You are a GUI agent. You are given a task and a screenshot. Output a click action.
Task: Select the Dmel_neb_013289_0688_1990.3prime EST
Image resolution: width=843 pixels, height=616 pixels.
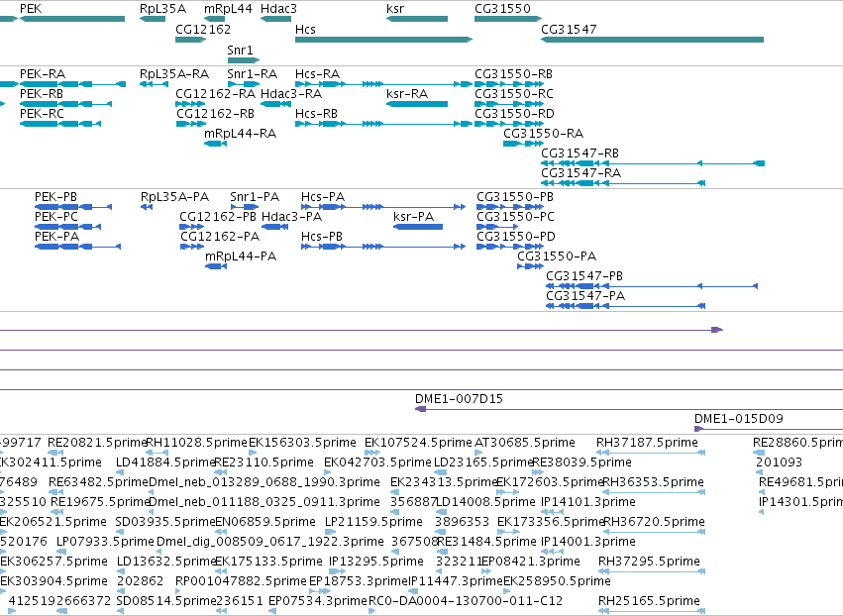[x=263, y=482]
